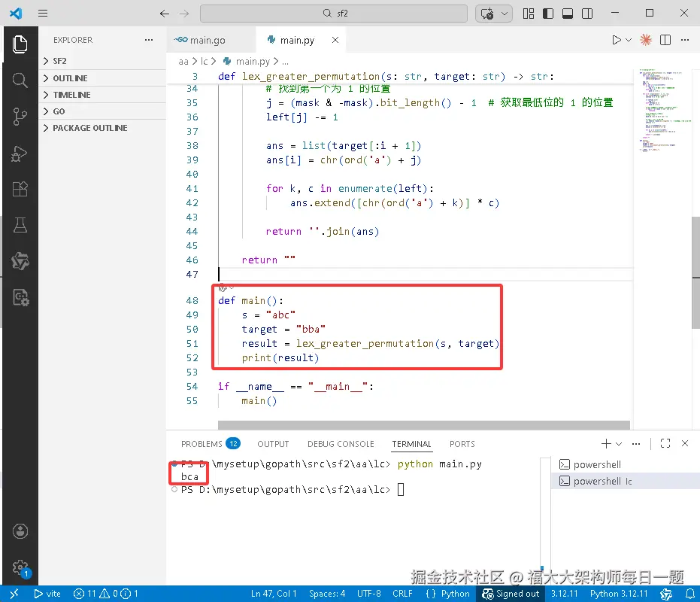Viewport: 700px width, 602px height.
Task: Open Explorer Views and More Actions ellipsis
Action: click(149, 40)
